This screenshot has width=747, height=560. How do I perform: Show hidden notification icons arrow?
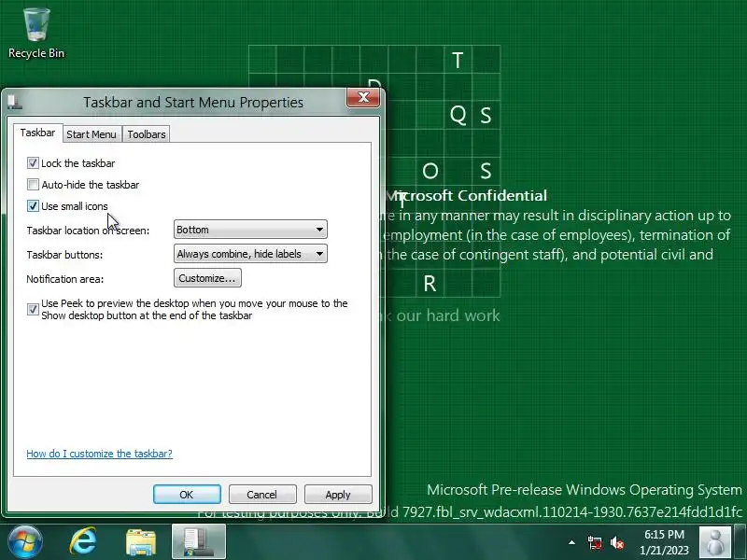coord(571,542)
